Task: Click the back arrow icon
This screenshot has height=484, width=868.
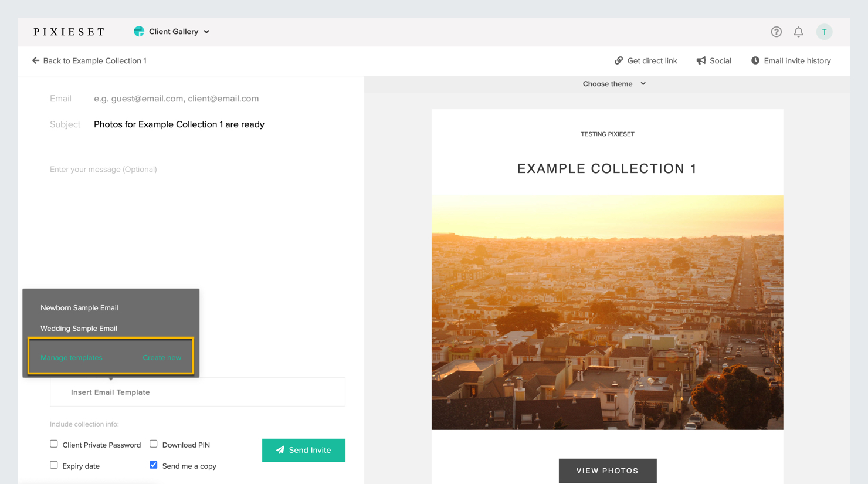Action: [36, 60]
